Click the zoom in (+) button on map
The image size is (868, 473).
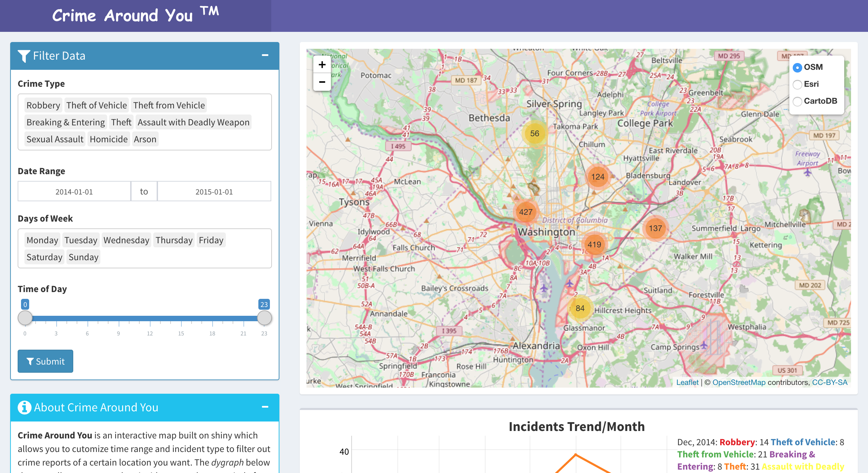tap(322, 65)
